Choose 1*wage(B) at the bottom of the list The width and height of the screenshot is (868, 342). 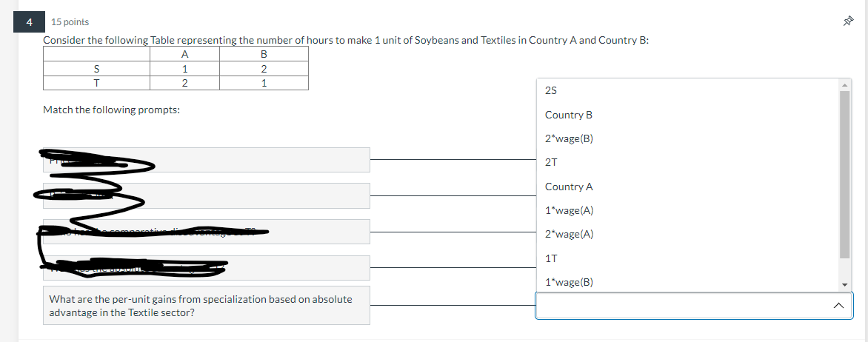point(689,282)
